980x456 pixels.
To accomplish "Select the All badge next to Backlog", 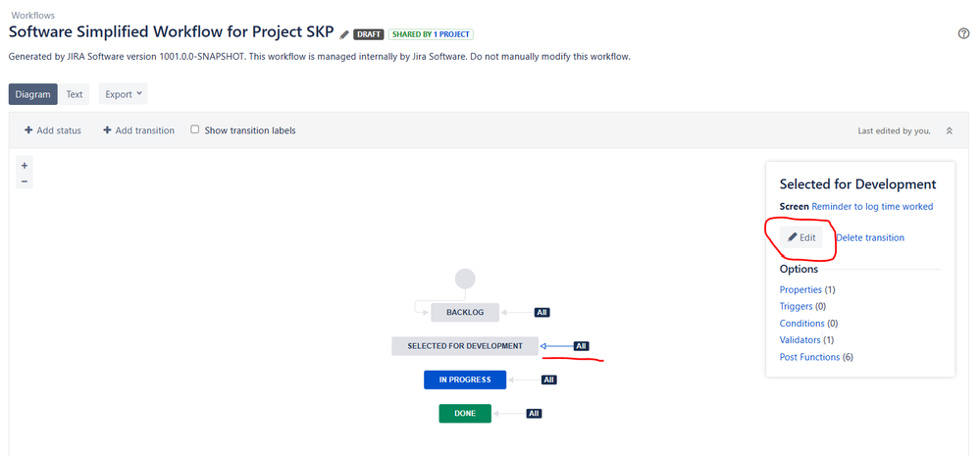I will tap(542, 312).
